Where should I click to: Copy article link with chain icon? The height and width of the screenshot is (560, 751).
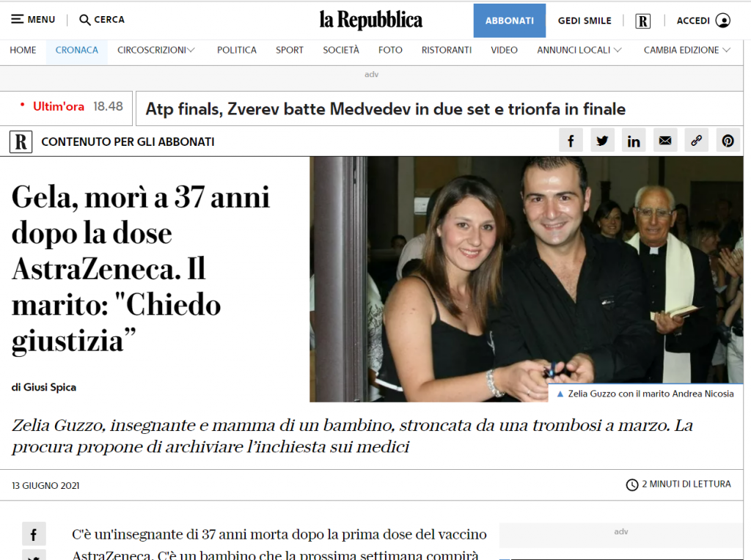coord(697,140)
